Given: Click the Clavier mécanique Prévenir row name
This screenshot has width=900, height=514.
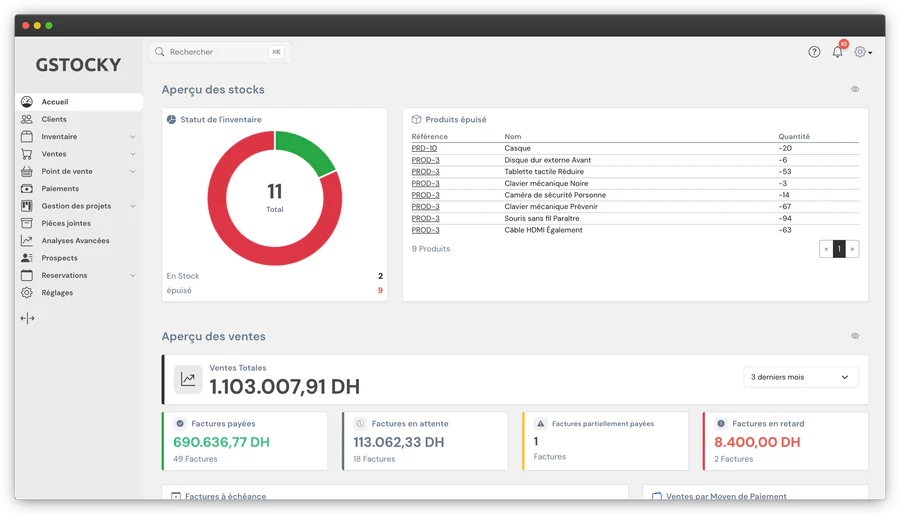Looking at the screenshot, I should (551, 207).
